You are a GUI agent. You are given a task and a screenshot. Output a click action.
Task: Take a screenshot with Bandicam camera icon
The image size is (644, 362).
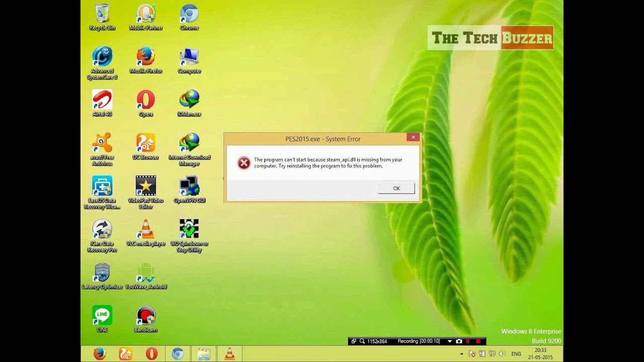[459, 341]
